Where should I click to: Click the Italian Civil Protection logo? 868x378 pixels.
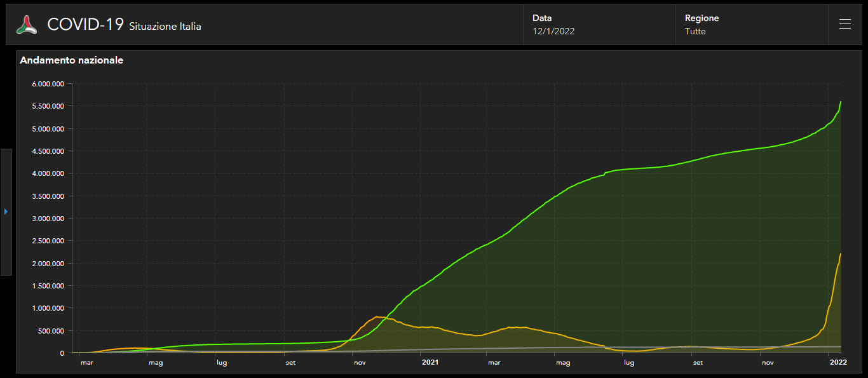pos(27,25)
